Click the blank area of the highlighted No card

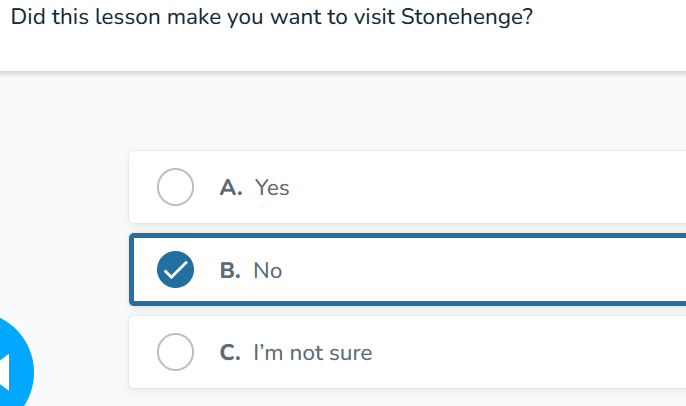tap(481, 270)
